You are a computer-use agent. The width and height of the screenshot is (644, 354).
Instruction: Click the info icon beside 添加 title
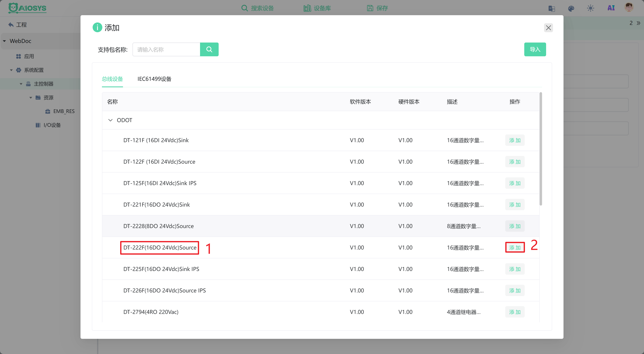(x=97, y=28)
